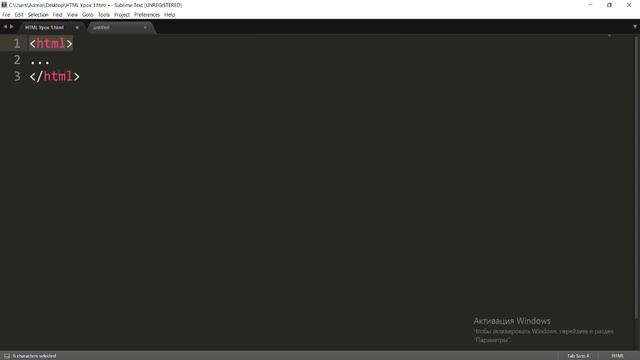Click the vertical scrollbar in the editor
This screenshot has height=360, width=640.
(636, 177)
